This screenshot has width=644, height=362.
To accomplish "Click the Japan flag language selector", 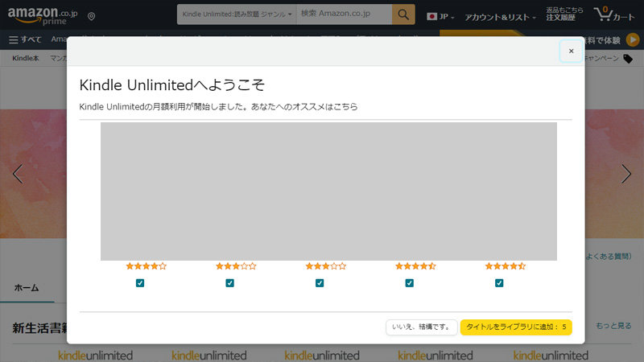I will 440,17.
